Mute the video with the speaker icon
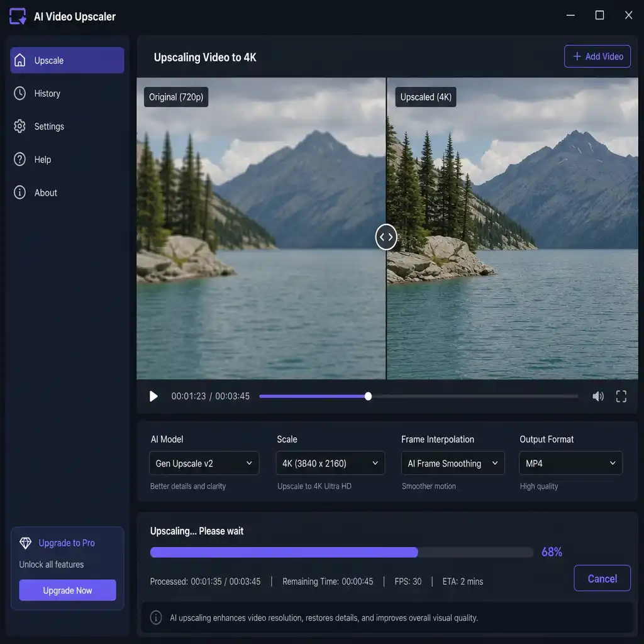The width and height of the screenshot is (644, 644). point(598,396)
